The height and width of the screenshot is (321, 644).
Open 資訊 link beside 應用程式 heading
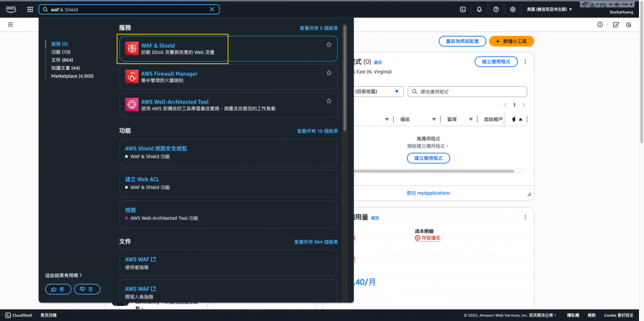pos(377,62)
